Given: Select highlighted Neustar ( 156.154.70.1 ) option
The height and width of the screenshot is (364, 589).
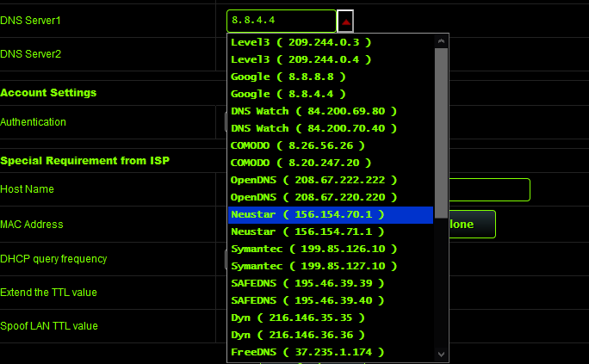Looking at the screenshot, I should coord(331,215).
